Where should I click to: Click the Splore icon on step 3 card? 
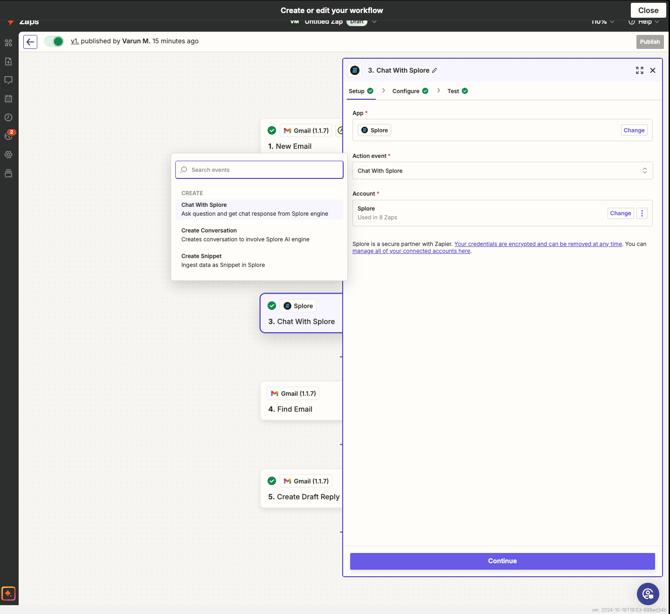click(287, 306)
